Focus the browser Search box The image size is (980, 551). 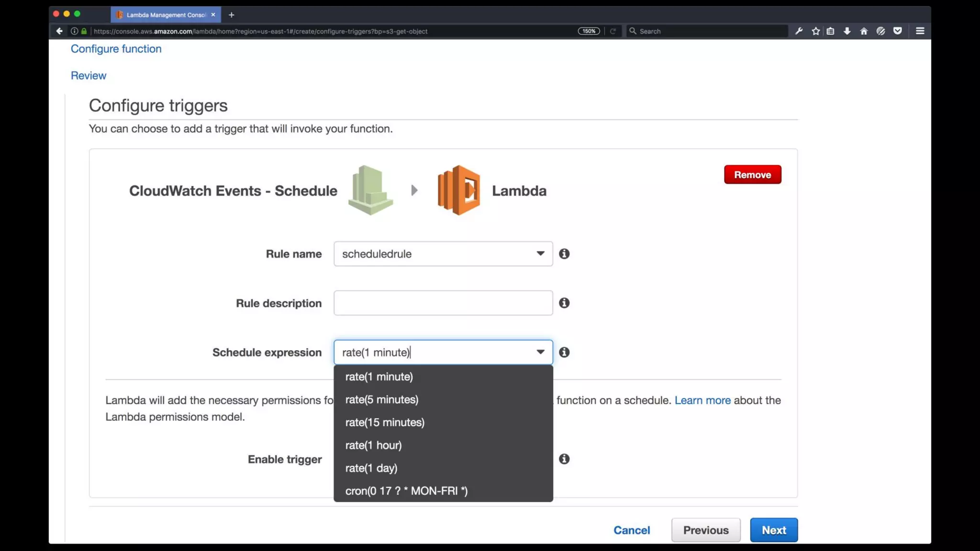click(x=707, y=31)
